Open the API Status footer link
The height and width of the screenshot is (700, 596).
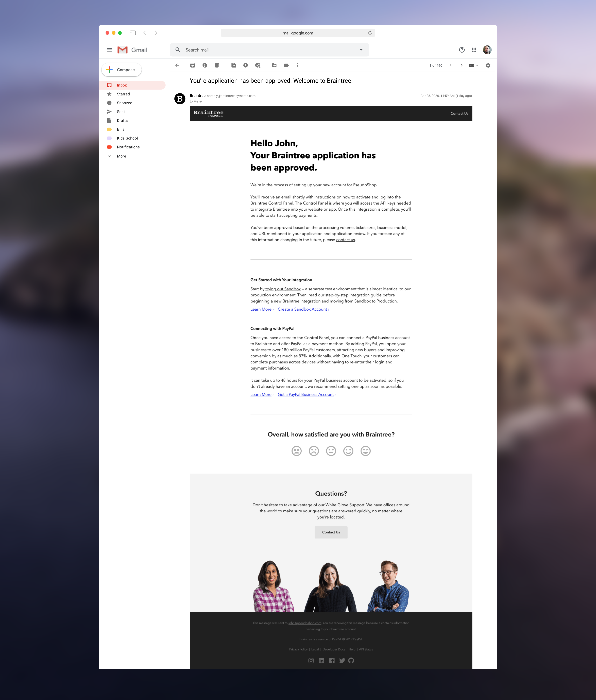tap(366, 649)
